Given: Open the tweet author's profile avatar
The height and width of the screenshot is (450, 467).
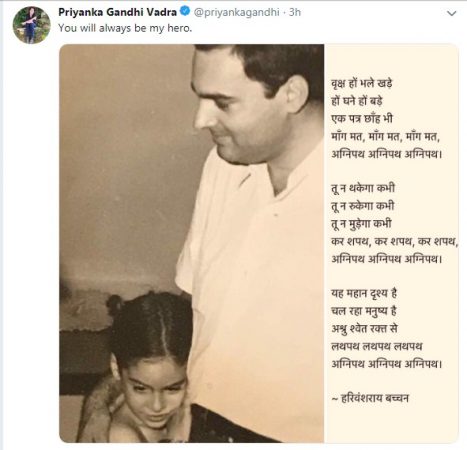Looking at the screenshot, I should (31, 25).
